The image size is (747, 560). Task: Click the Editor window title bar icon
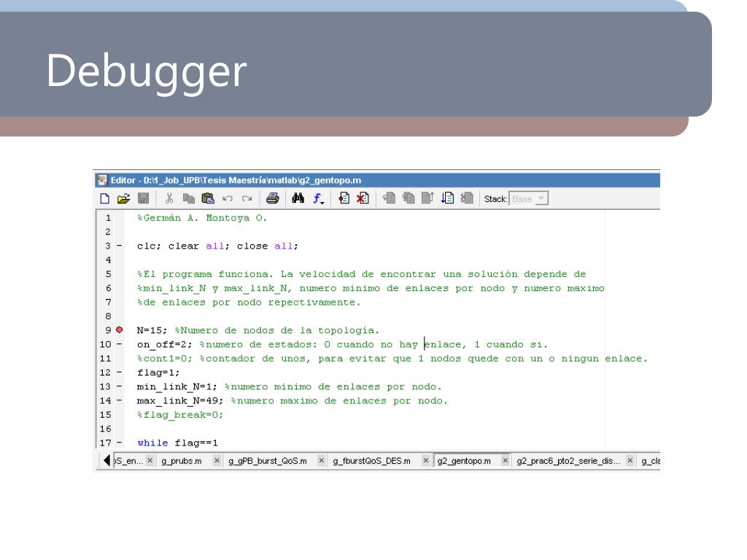[x=102, y=180]
